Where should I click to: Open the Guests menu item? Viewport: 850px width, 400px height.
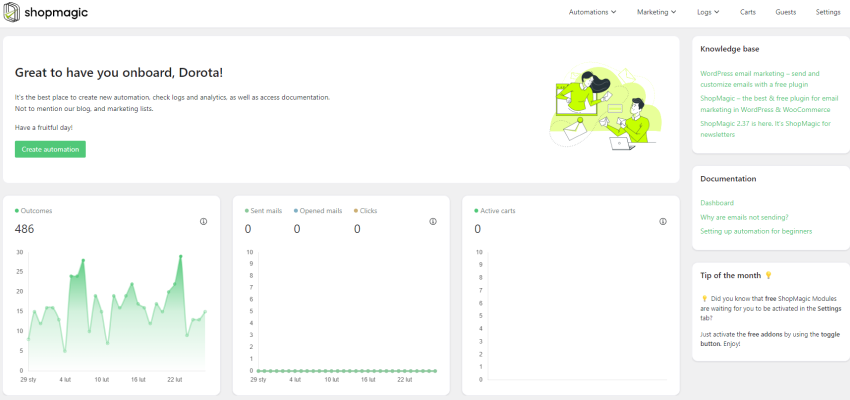tap(785, 12)
